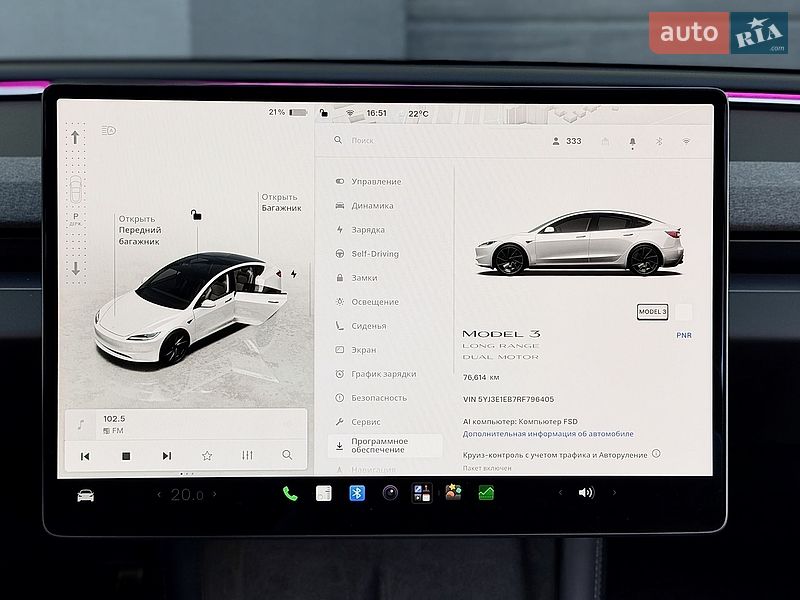800x600 pixels.
Task: Increase cabin temperature right chevron
Action: tap(214, 494)
